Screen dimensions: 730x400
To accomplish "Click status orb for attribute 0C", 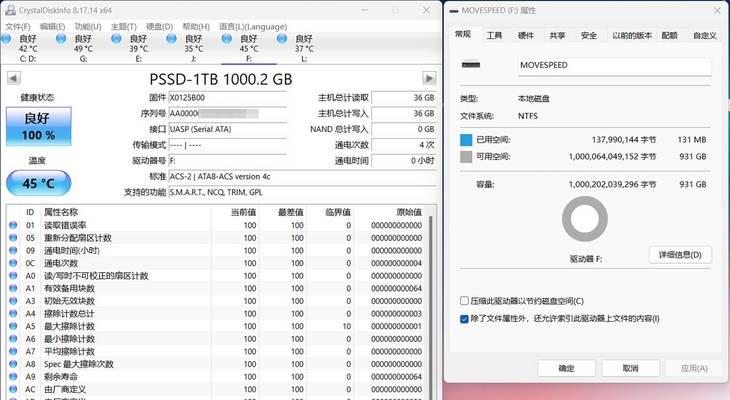I will [x=13, y=263].
